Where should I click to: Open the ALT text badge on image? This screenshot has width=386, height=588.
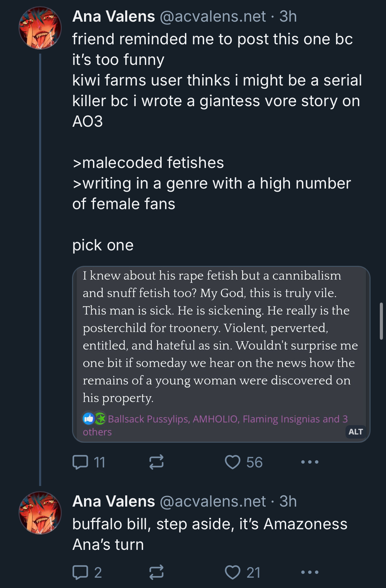click(x=355, y=432)
